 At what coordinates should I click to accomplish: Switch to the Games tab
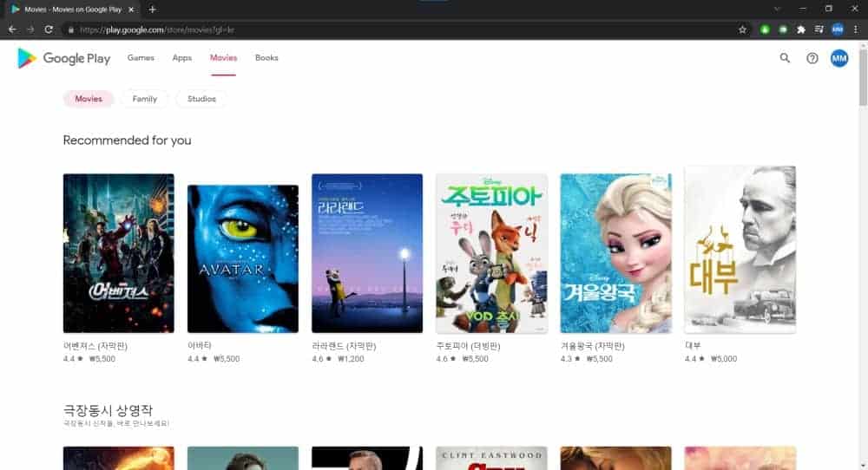pyautogui.click(x=141, y=57)
